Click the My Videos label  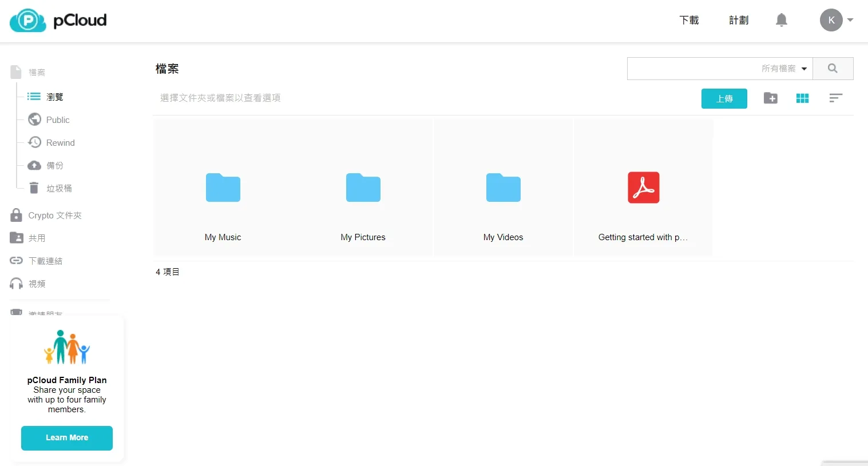[504, 237]
